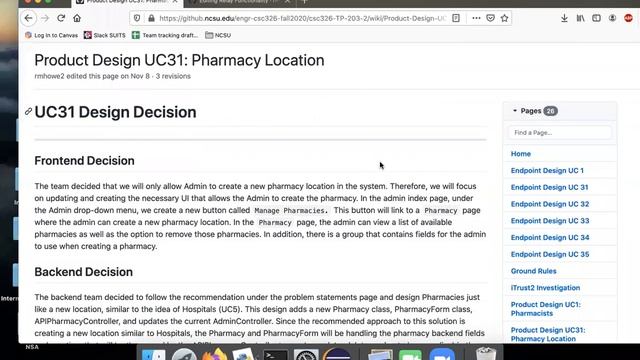
Task: Open the browser home page icon
Action: pos(77,18)
